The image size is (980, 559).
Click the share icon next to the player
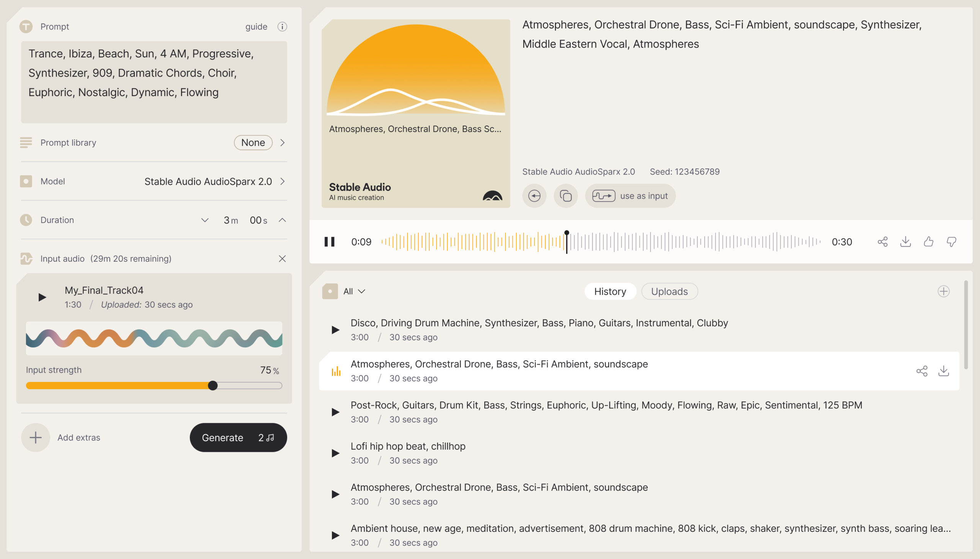(x=882, y=241)
